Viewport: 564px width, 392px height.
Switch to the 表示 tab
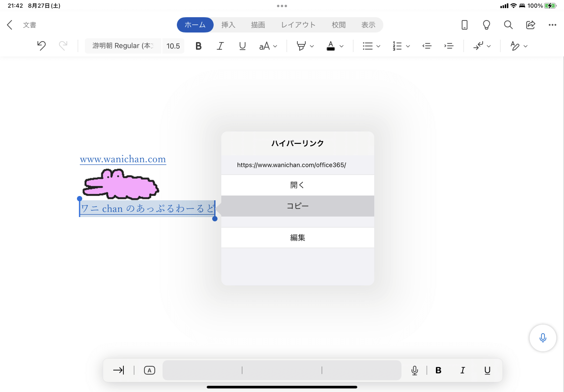[369, 25]
